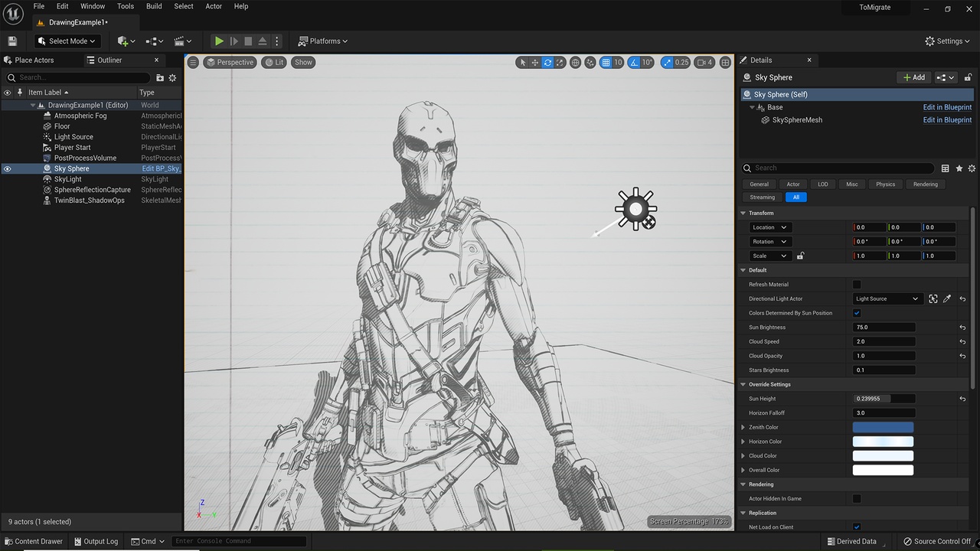Open the Blueprints toolbar icon

(x=152, y=41)
